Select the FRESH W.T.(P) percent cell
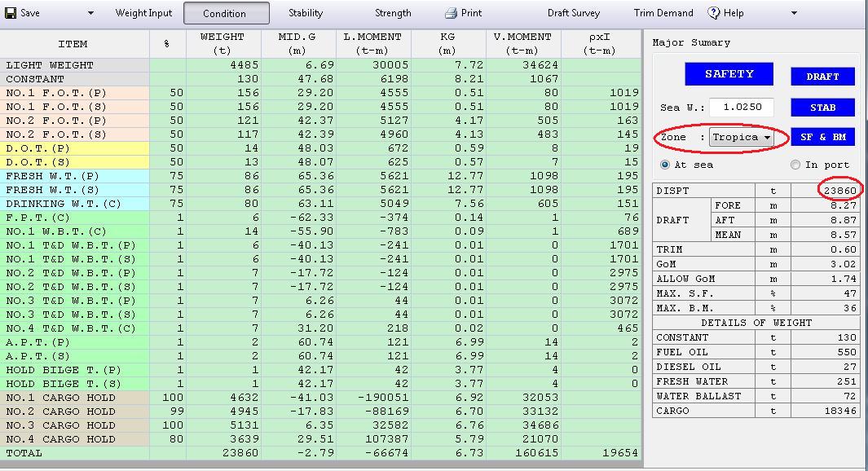This screenshot has height=471, width=868. pyautogui.click(x=168, y=176)
